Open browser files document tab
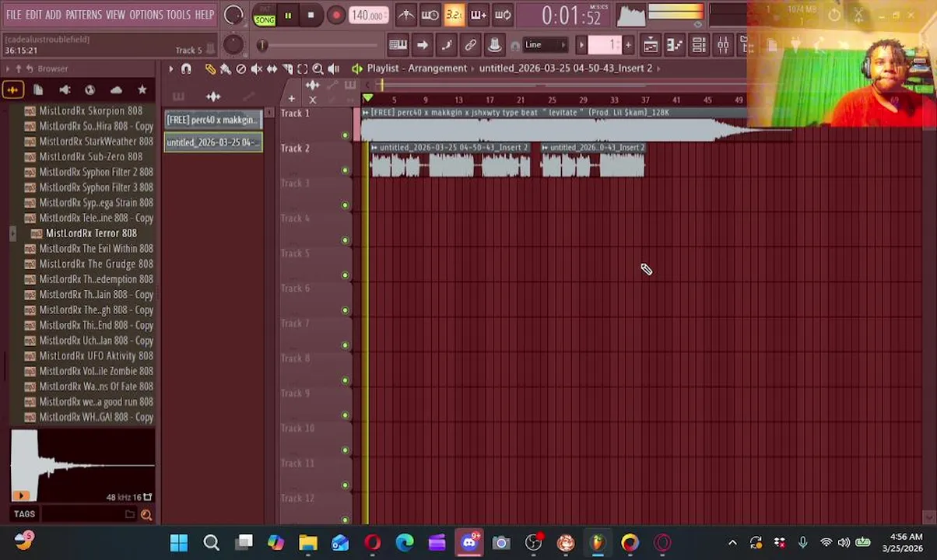The width and height of the screenshot is (937, 560). pos(38,90)
